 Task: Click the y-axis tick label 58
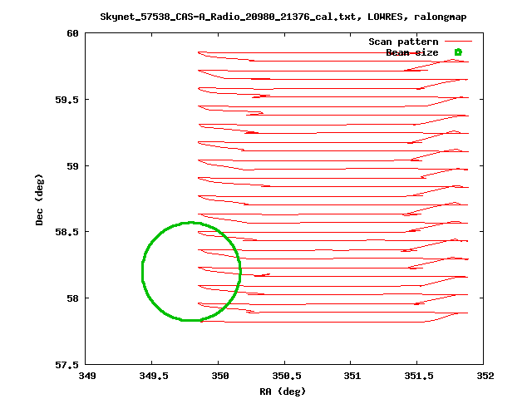(72, 298)
